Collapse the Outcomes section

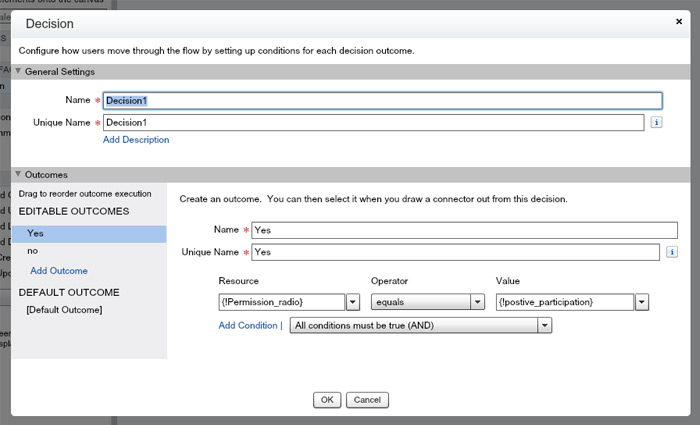[18, 174]
